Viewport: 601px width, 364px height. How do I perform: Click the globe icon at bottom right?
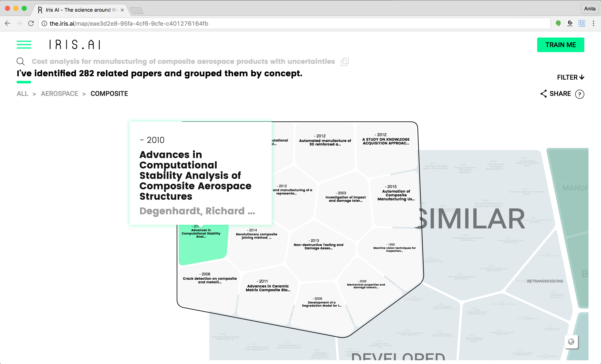point(571,342)
